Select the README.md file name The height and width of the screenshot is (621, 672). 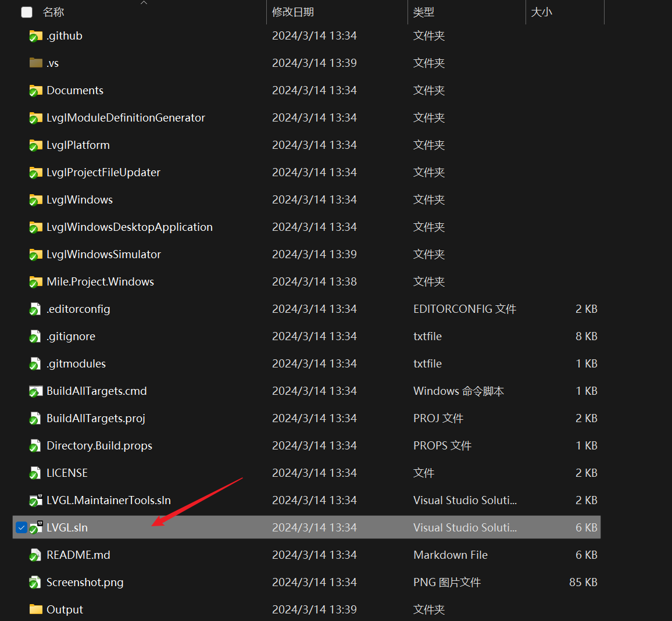[78, 555]
